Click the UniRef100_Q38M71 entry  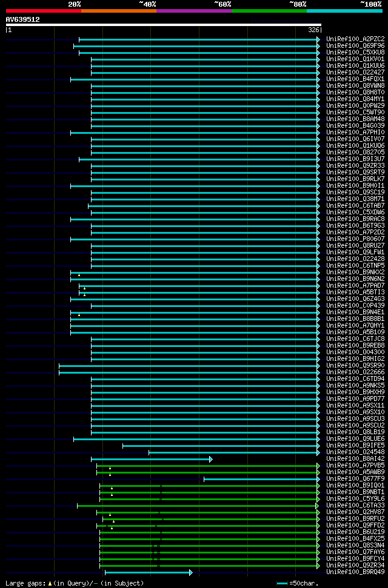coord(355,199)
